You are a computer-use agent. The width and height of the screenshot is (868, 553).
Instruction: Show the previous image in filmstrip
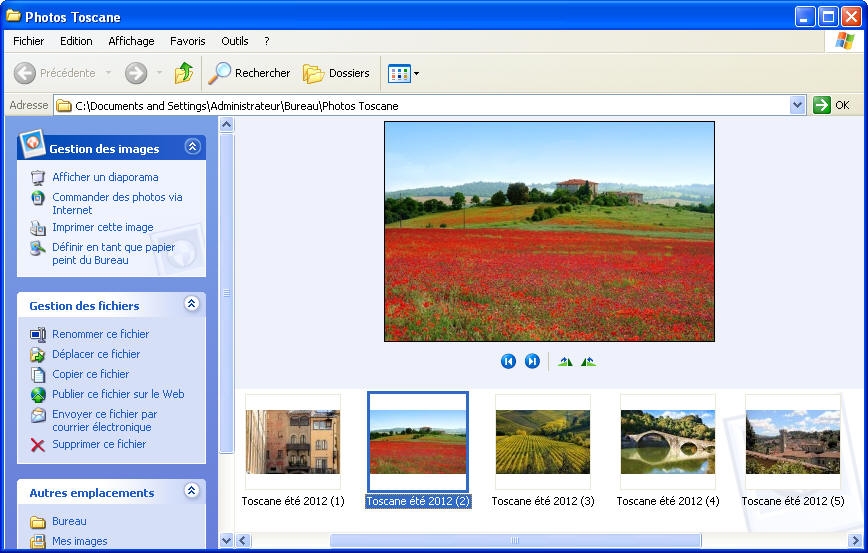pyautogui.click(x=508, y=361)
